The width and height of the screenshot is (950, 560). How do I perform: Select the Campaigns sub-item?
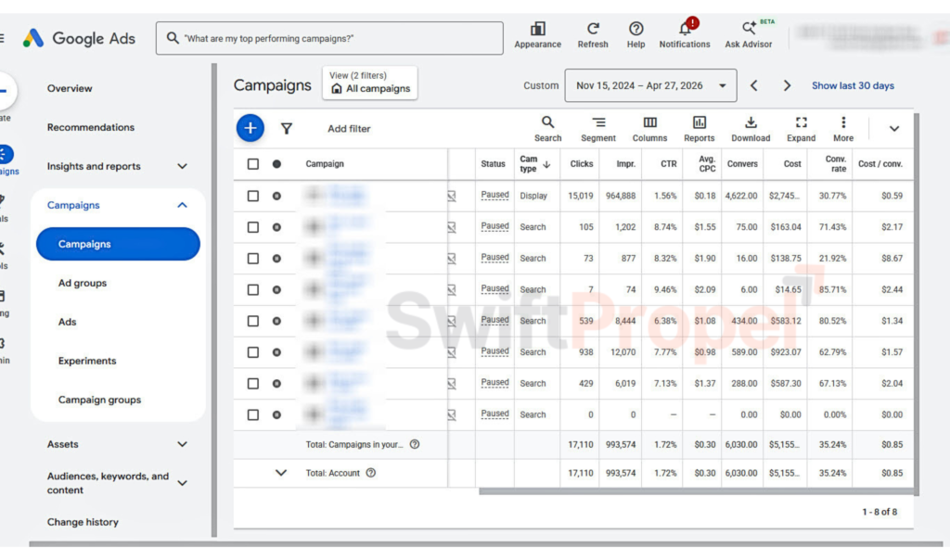click(118, 244)
